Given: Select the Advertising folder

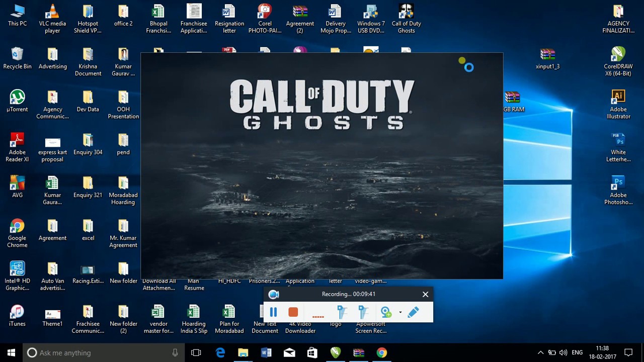Looking at the screenshot, I should click(x=52, y=58).
